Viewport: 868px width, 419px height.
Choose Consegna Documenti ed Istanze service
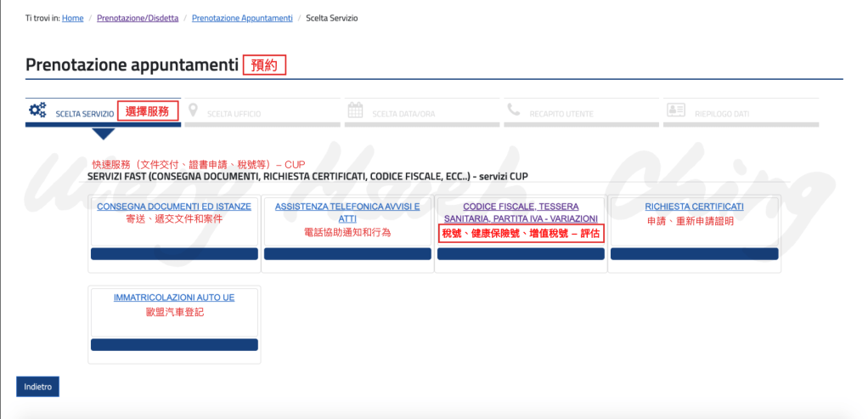coord(174,207)
